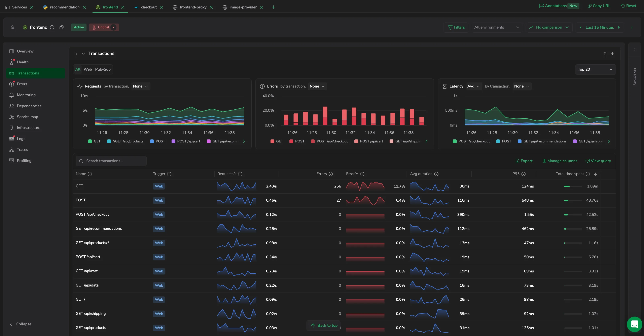Click the Search transactions field
The image size is (644, 336).
click(111, 161)
